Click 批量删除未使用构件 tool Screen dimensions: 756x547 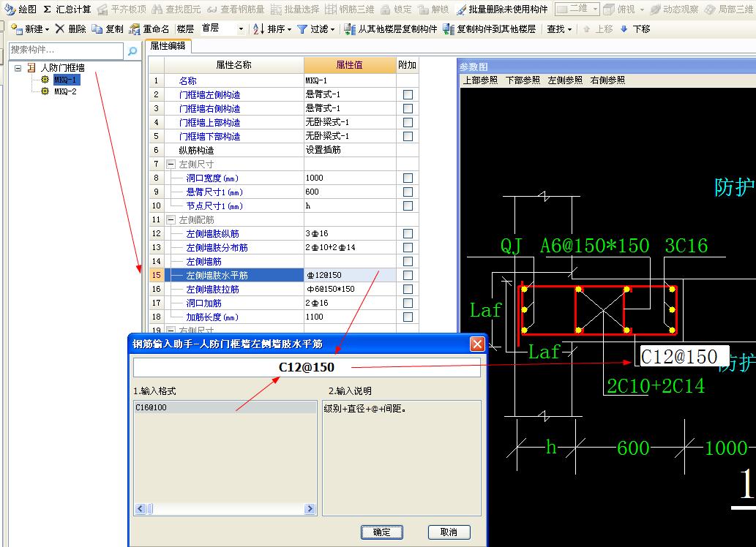[502, 10]
